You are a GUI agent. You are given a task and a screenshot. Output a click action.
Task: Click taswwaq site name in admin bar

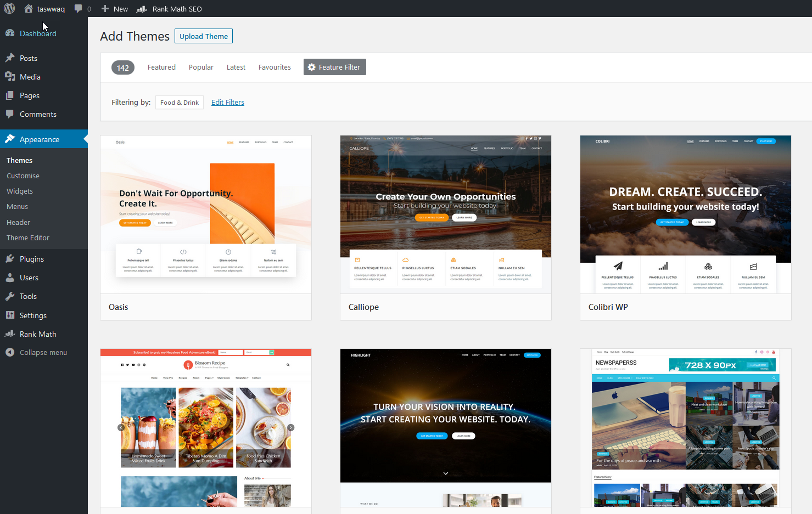[51, 9]
